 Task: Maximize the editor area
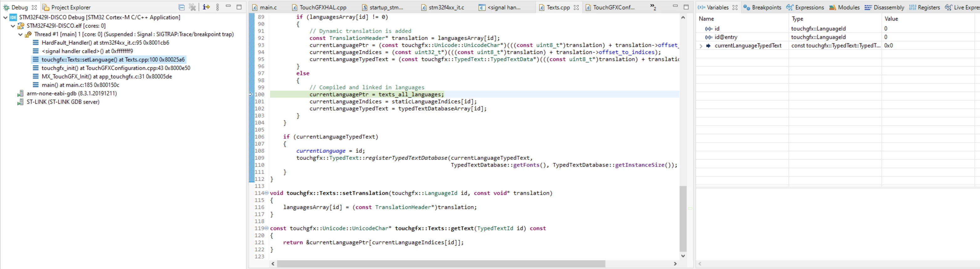686,7
